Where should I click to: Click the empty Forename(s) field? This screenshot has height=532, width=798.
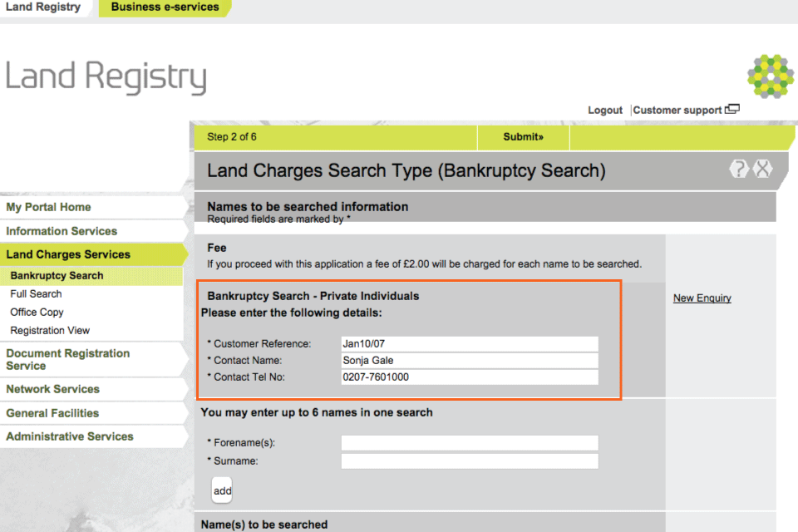(x=469, y=442)
